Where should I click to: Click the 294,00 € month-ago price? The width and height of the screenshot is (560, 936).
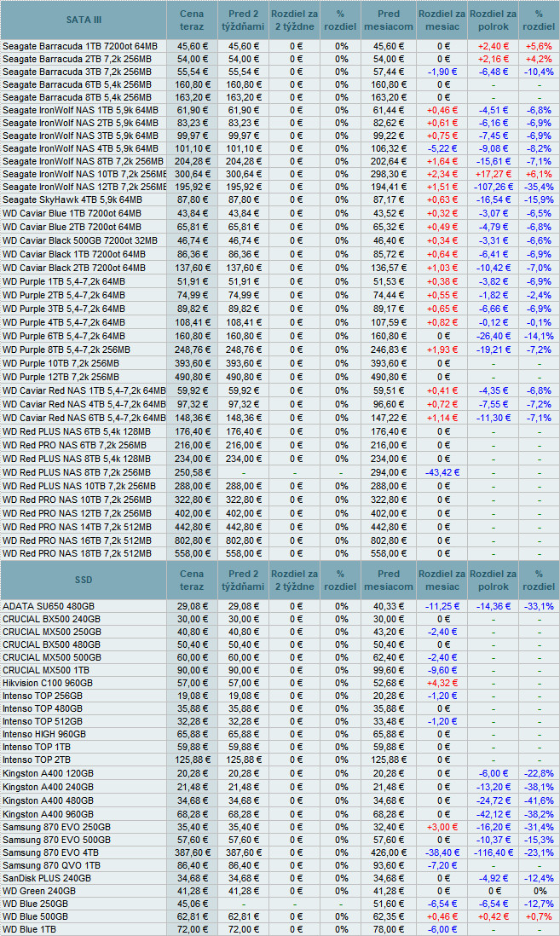coord(388,472)
